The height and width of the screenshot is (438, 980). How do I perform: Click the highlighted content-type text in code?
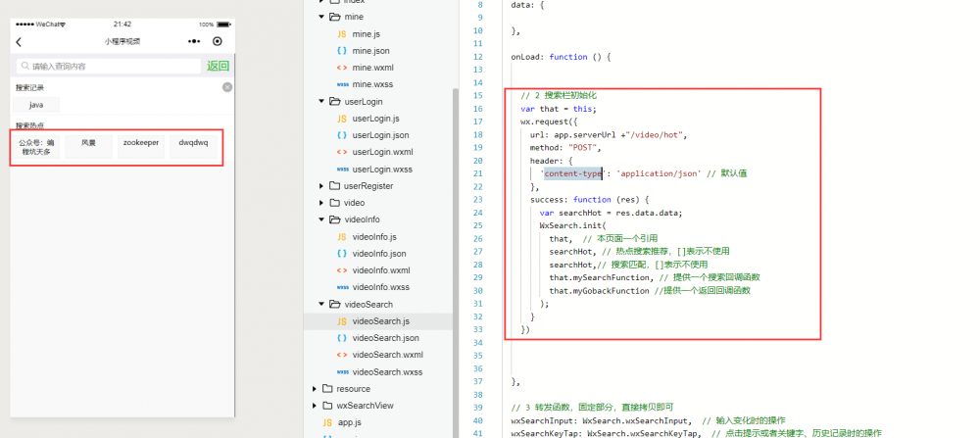point(572,173)
